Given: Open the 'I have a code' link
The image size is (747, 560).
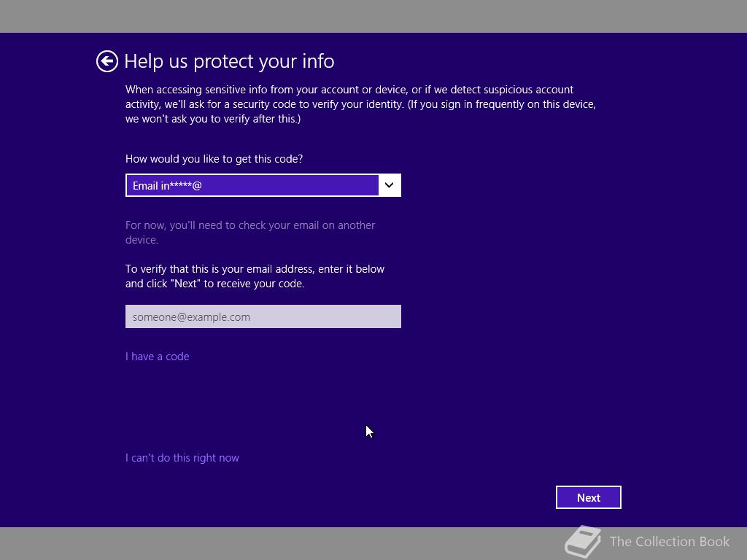Looking at the screenshot, I should coord(158,357).
